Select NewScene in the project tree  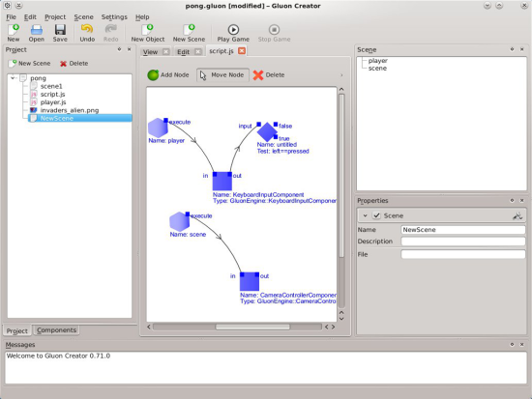tap(80, 118)
